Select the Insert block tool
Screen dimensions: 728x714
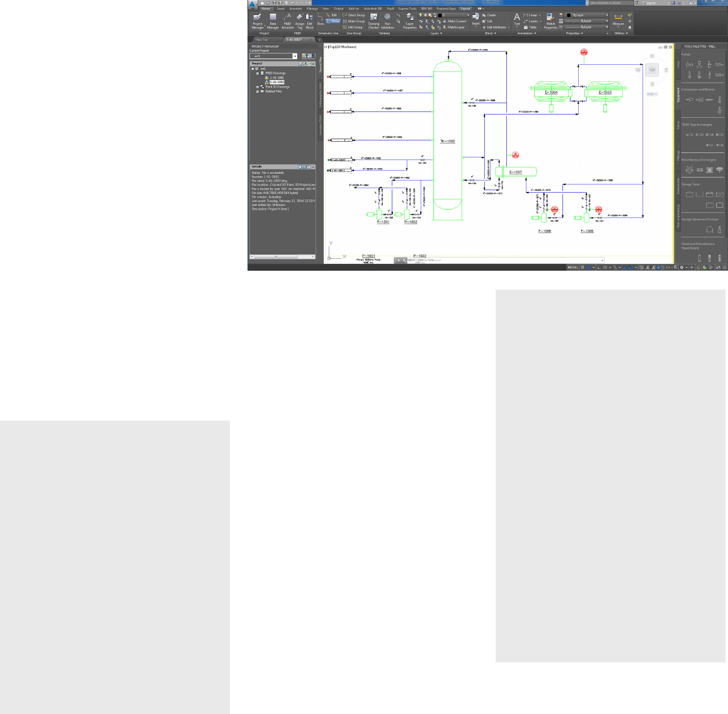tap(476, 19)
